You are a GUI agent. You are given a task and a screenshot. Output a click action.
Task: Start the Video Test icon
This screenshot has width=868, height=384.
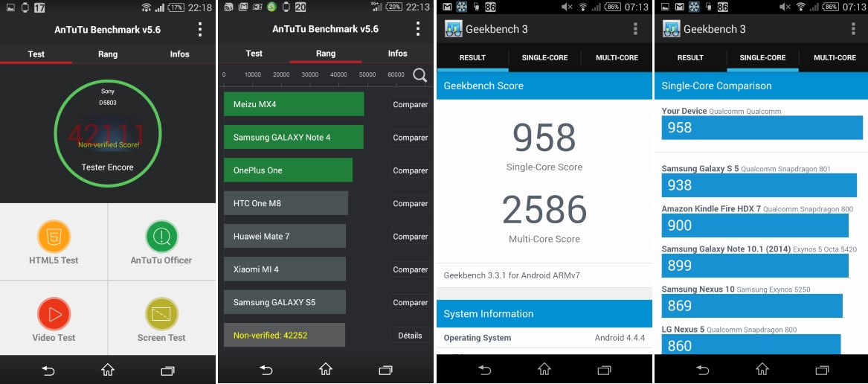[54, 314]
